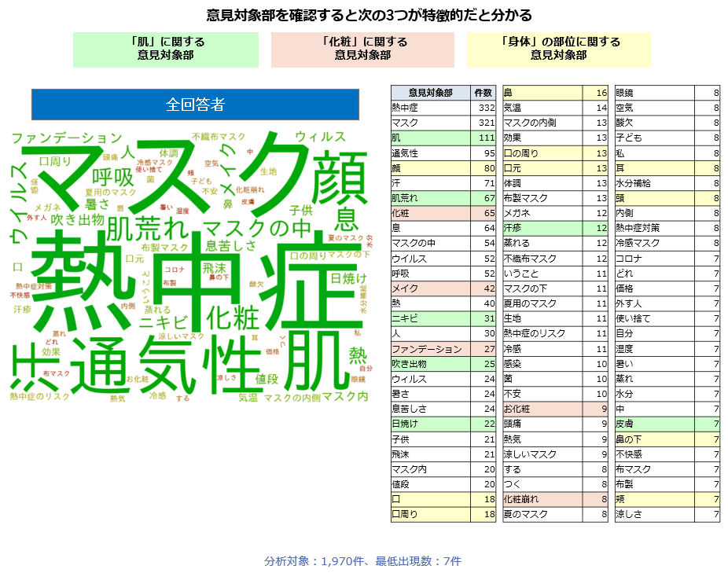Click the 分析対象：1,970件 footer text

362,560
